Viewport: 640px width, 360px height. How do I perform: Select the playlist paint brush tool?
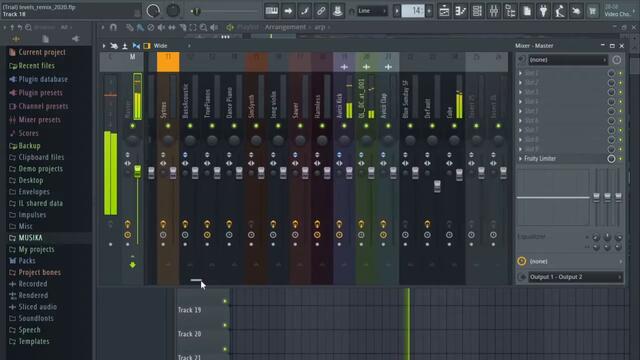(x=140, y=27)
